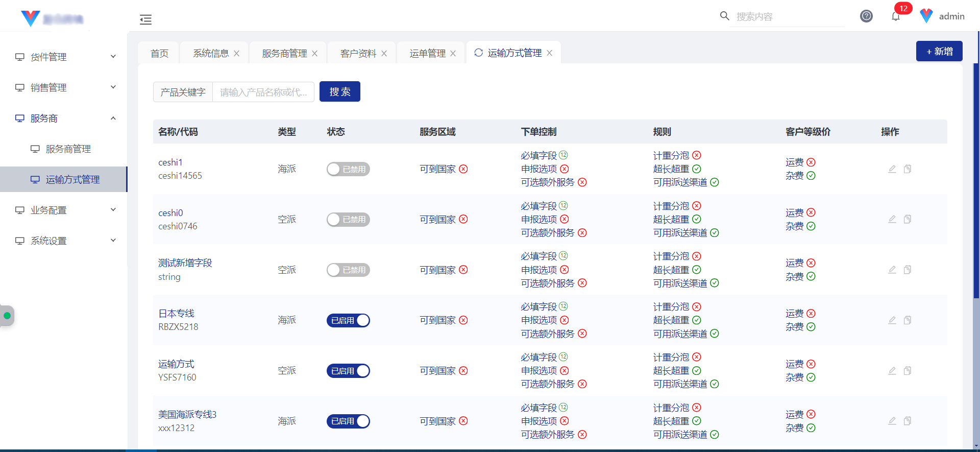Click ceshi1 row 运费 red X icon
The height and width of the screenshot is (452, 980).
coord(811,162)
